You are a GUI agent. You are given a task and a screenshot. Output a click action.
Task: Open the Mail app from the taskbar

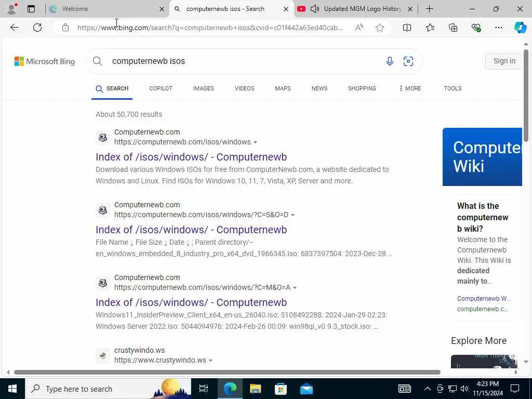pos(307,389)
